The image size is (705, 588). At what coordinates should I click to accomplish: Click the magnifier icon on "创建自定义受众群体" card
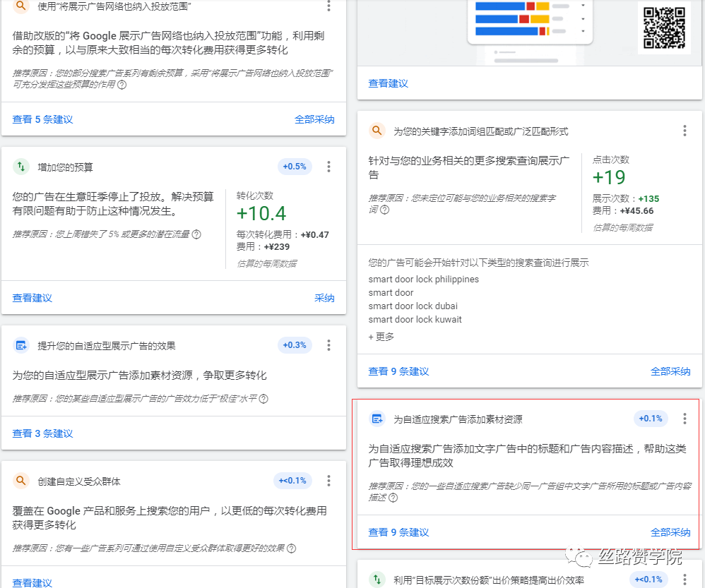click(20, 481)
